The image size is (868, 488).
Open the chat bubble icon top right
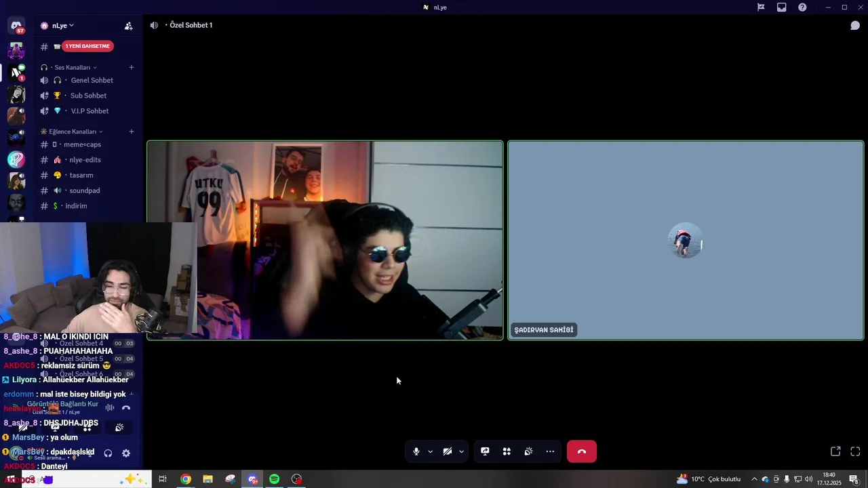[855, 26]
